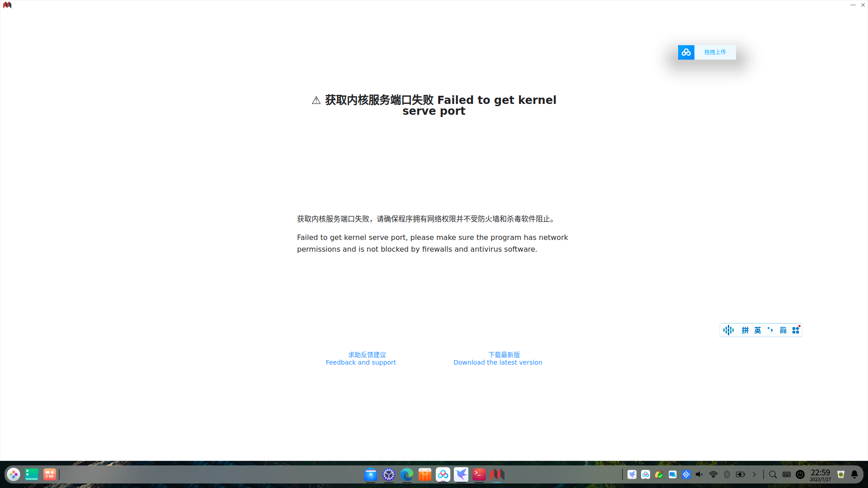Click the SiYuan red icon in the dock
The width and height of the screenshot is (868, 488).
(497, 474)
